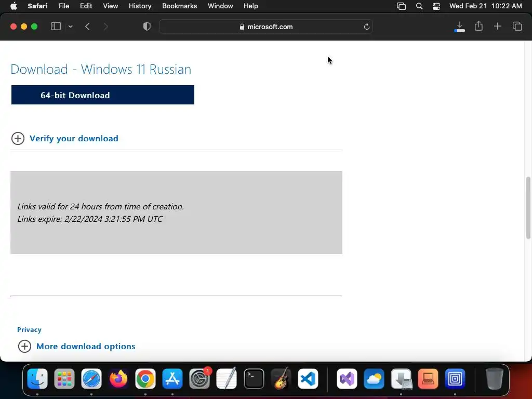Click the Verify your download link text
Screen dimensions: 532x399
[x=74, y=138]
